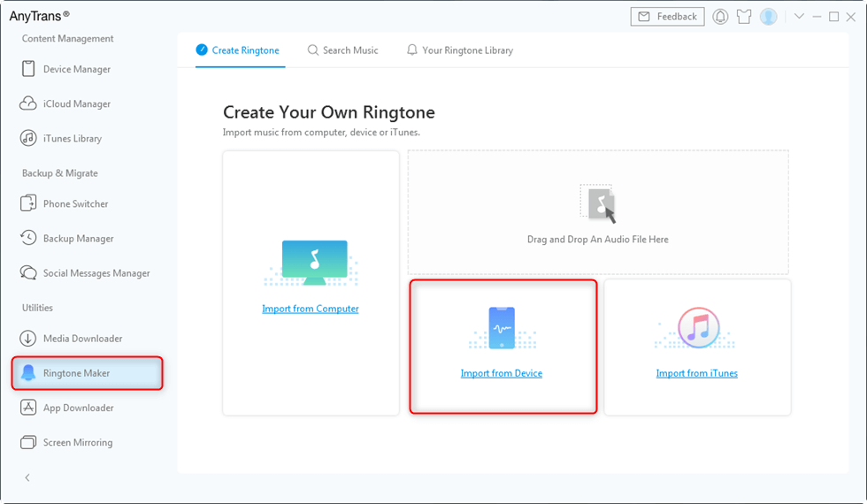
Task: Click the Feedback button
Action: point(668,17)
